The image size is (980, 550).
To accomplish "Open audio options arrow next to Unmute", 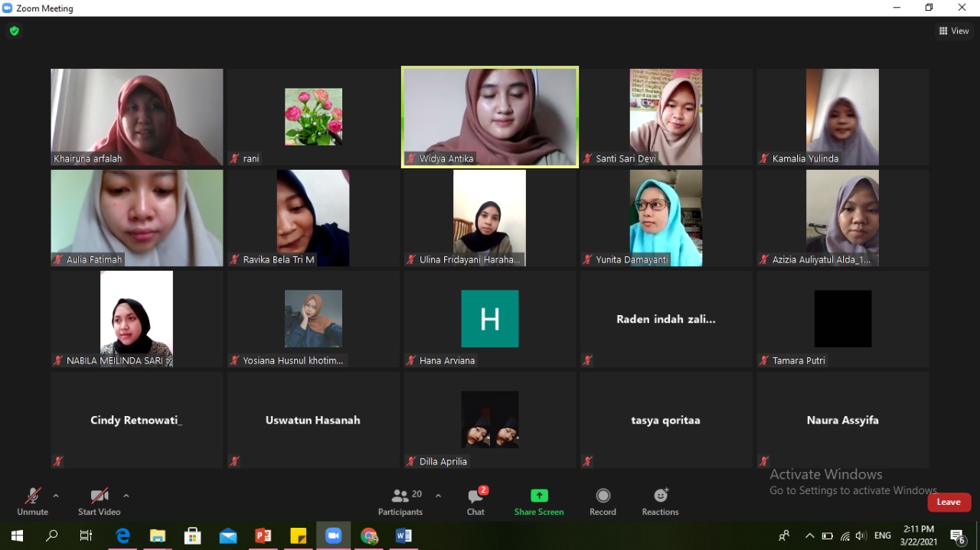I will point(56,496).
